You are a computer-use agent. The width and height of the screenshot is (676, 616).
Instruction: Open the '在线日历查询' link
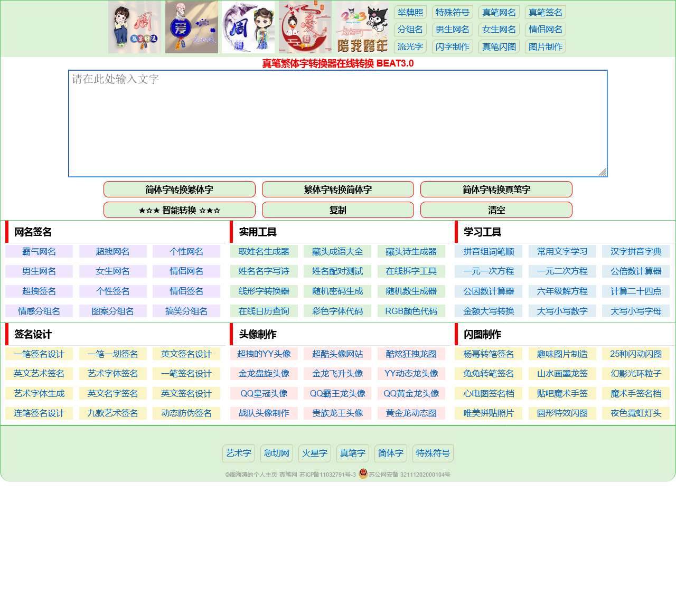click(x=264, y=311)
